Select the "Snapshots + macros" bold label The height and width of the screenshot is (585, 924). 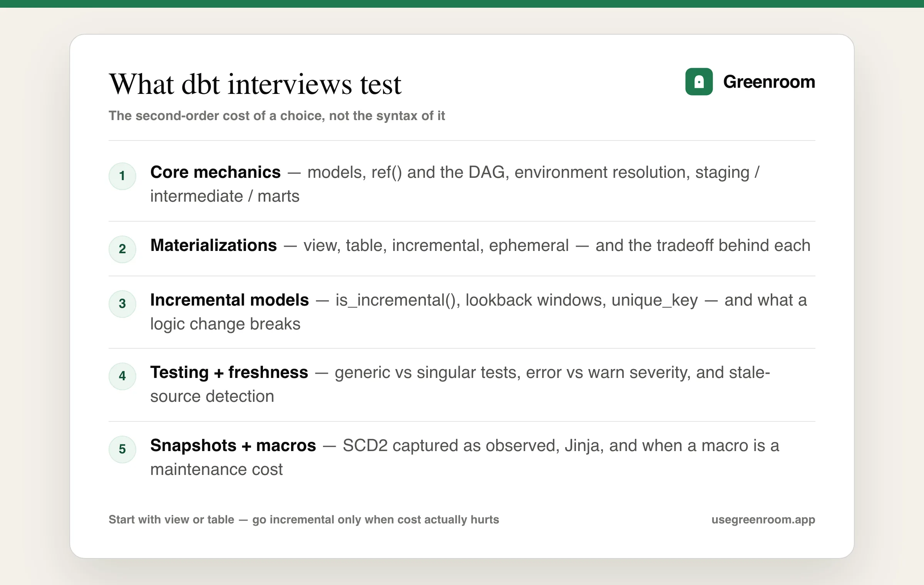(233, 445)
